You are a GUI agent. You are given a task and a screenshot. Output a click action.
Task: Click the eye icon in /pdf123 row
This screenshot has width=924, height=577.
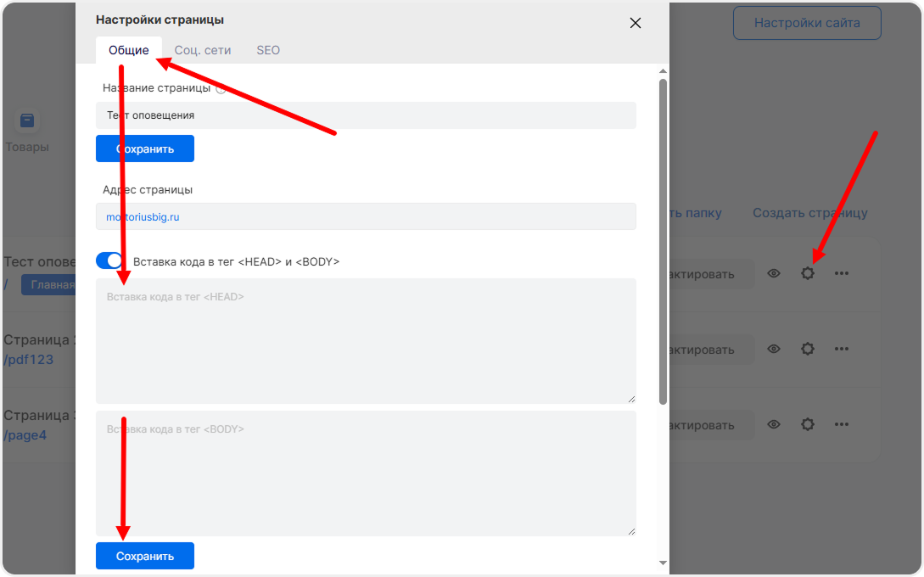coord(774,349)
